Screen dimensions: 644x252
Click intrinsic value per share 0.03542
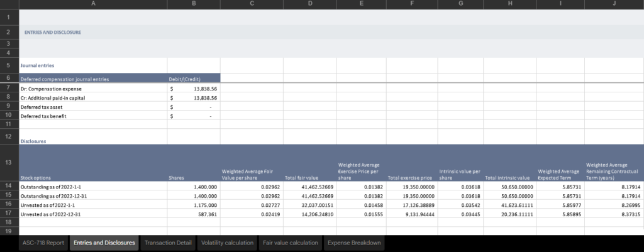point(460,205)
